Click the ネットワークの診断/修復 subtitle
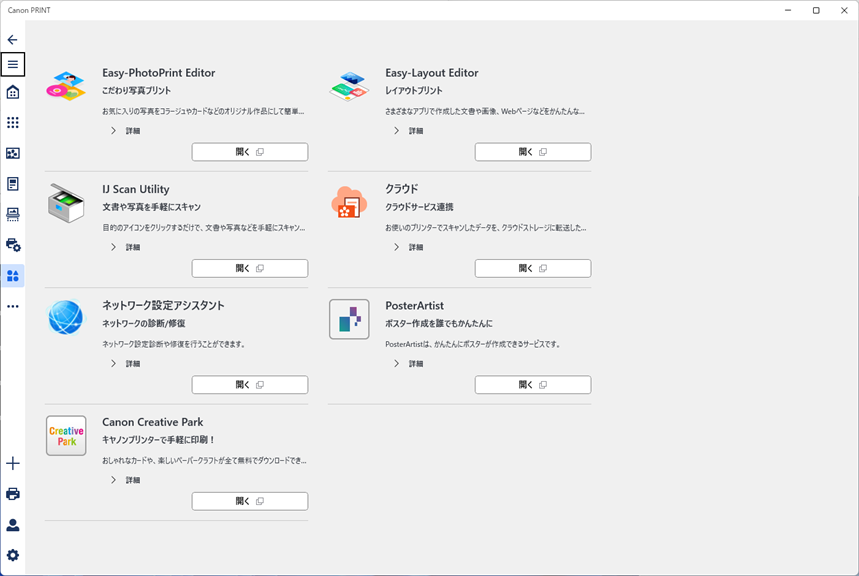 pyautogui.click(x=144, y=323)
